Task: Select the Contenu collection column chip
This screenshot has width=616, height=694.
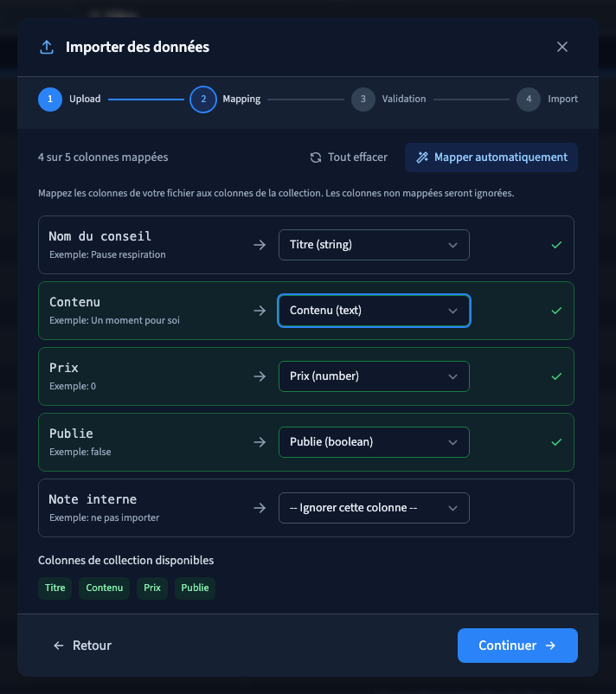Action: [105, 588]
